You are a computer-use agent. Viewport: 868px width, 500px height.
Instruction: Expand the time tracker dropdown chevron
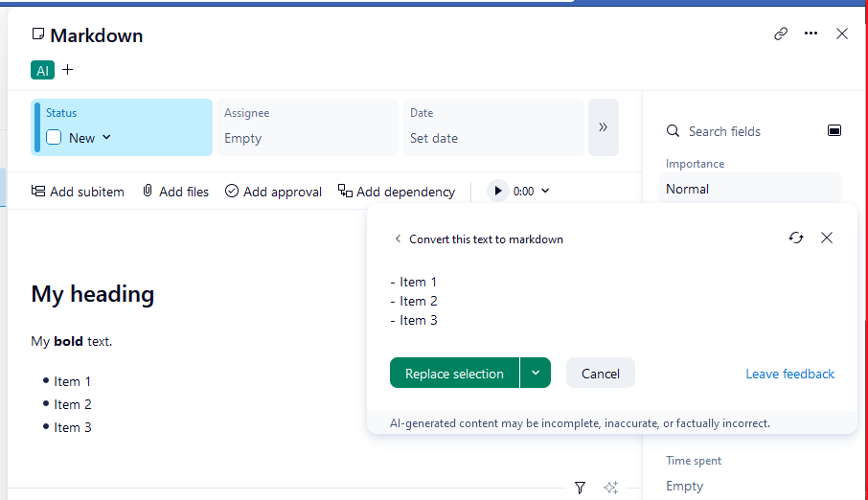pos(546,191)
